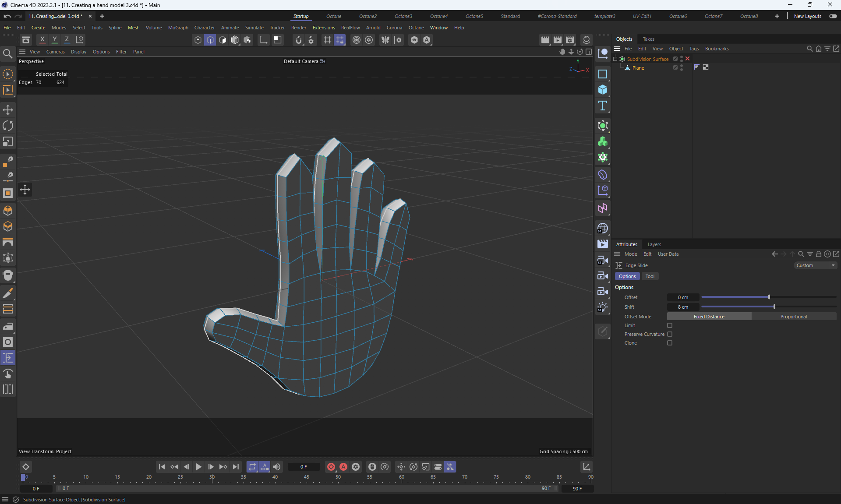Click the Text spline icon
Image resolution: width=841 pixels, height=504 pixels.
click(x=603, y=106)
